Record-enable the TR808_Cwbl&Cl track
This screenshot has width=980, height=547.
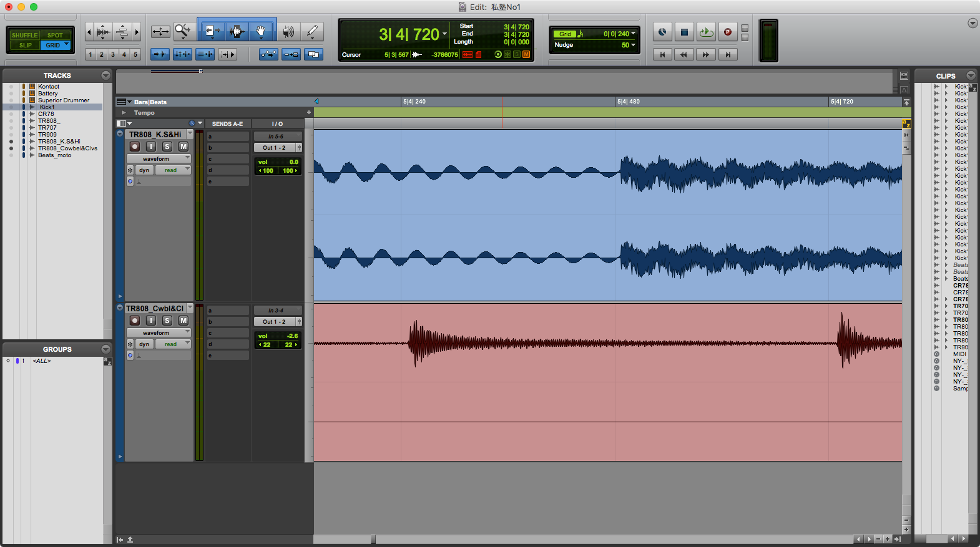134,321
